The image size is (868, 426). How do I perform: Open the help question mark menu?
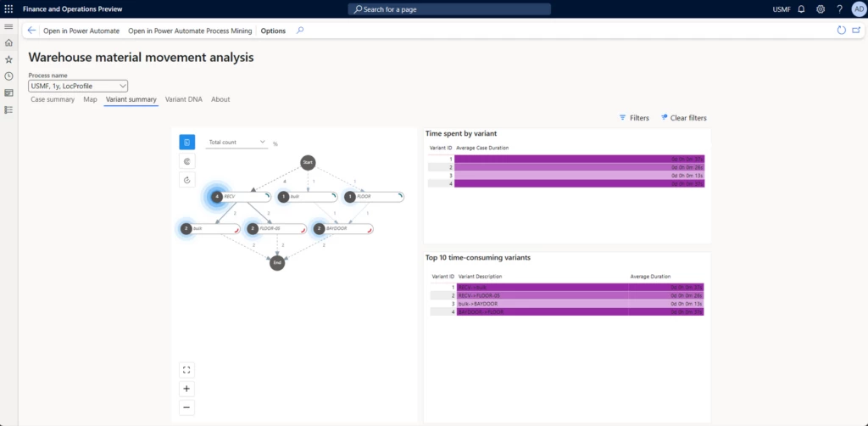[x=840, y=8]
